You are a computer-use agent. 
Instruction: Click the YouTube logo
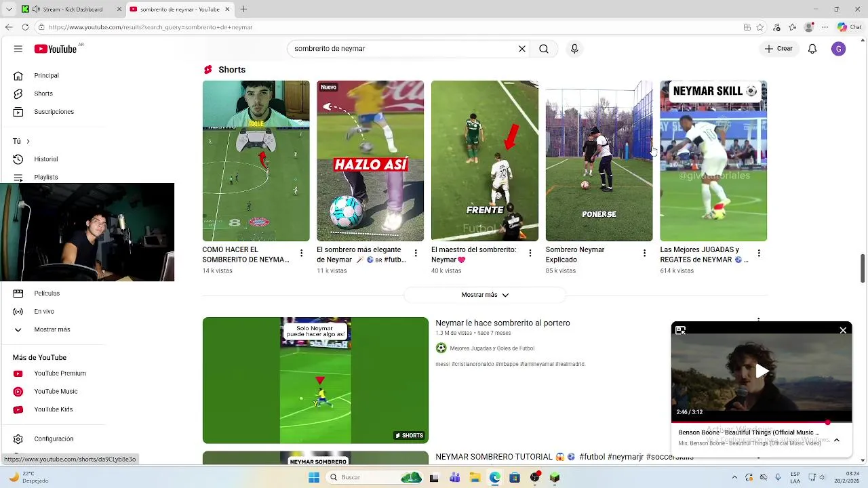(56, 49)
